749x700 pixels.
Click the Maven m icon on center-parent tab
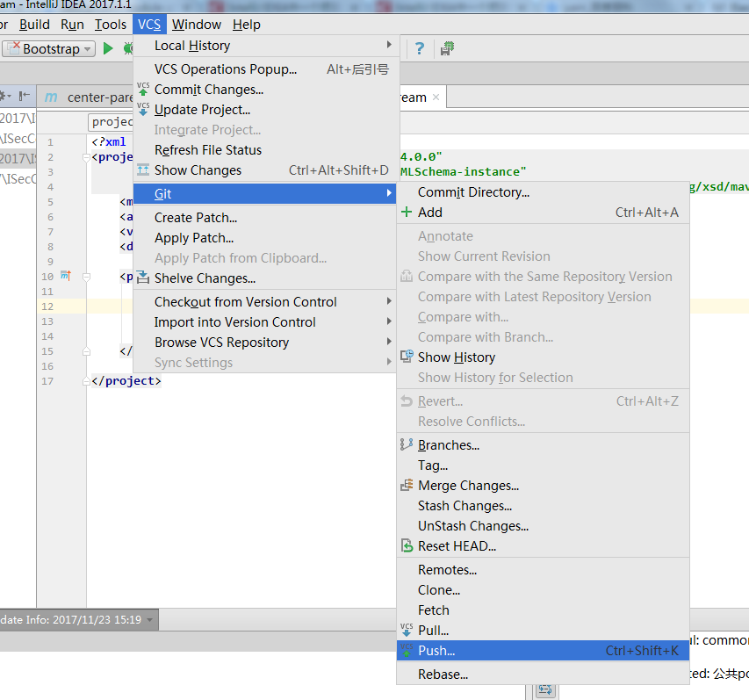[51, 97]
